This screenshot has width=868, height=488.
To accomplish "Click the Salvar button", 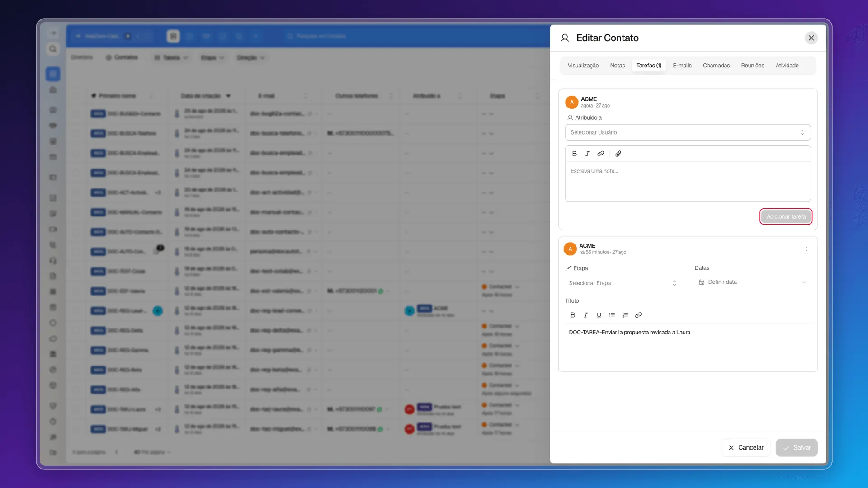I will point(797,447).
